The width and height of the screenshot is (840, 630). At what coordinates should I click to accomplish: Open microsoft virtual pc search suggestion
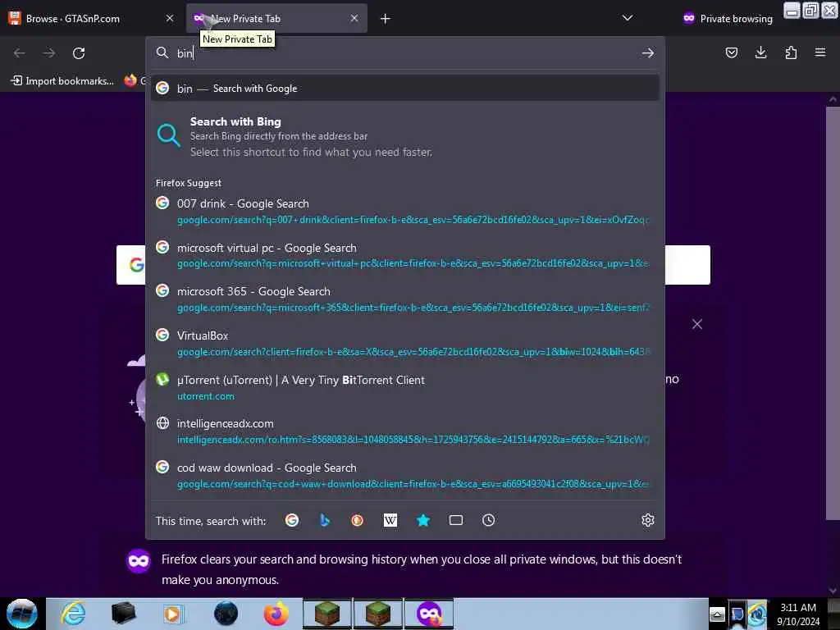click(x=404, y=255)
